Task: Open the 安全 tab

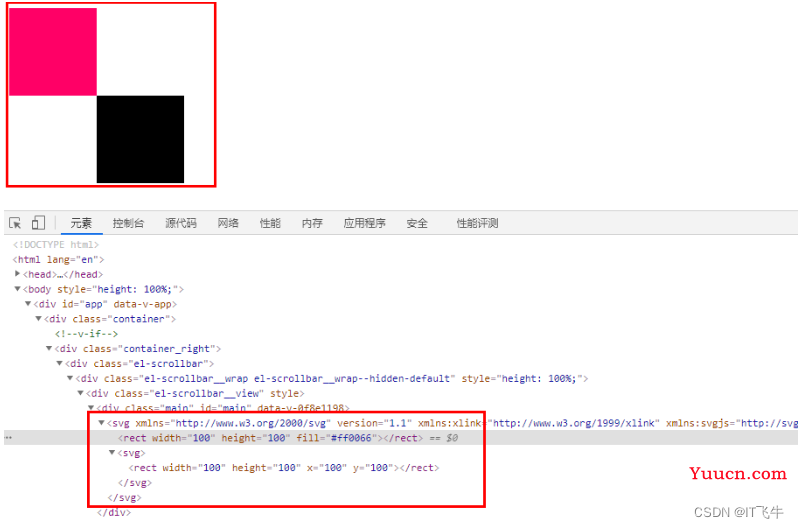Action: click(417, 223)
